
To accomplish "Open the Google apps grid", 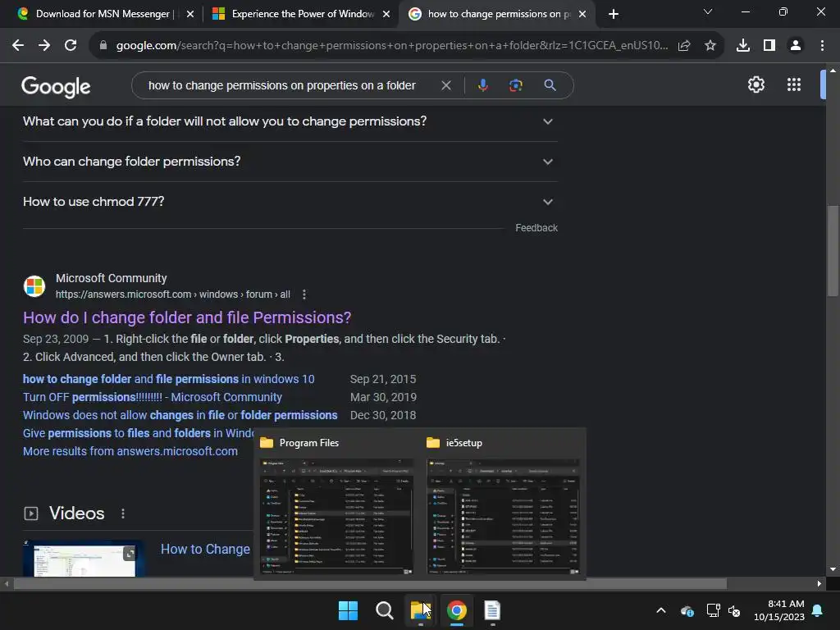I will coord(794,84).
